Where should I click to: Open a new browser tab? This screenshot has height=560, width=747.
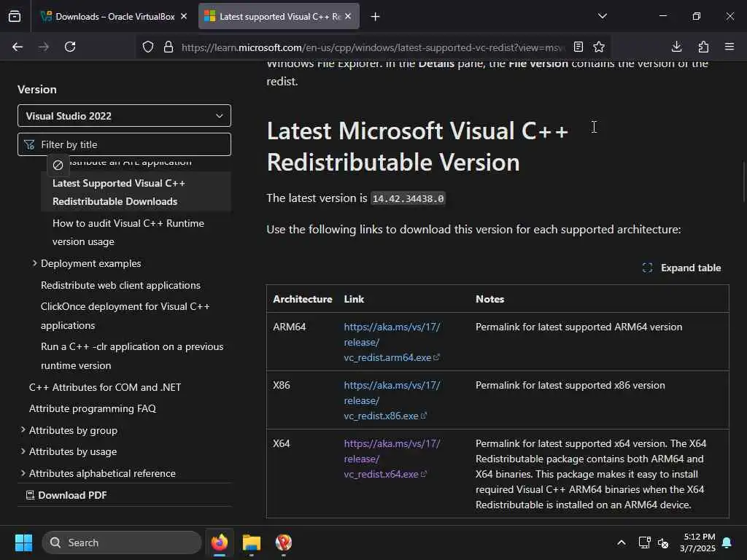pos(376,17)
